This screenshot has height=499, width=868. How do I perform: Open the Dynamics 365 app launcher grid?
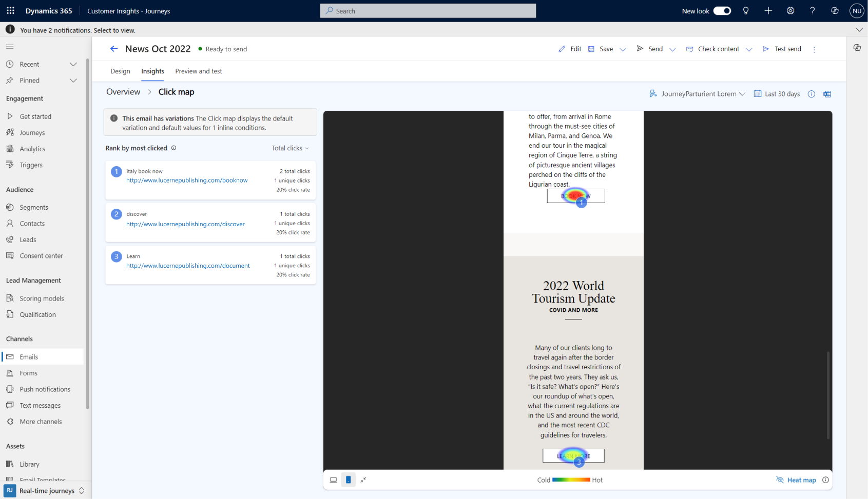pos(10,11)
